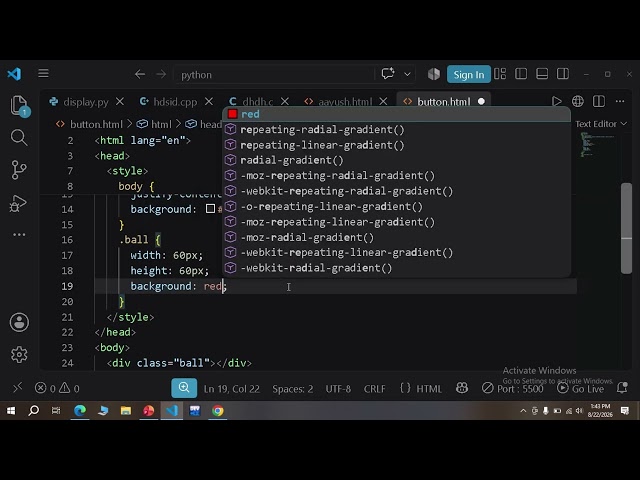The image size is (640, 480).
Task: Choose the repeating-radial-gradient() suggestion
Action: click(x=396, y=130)
